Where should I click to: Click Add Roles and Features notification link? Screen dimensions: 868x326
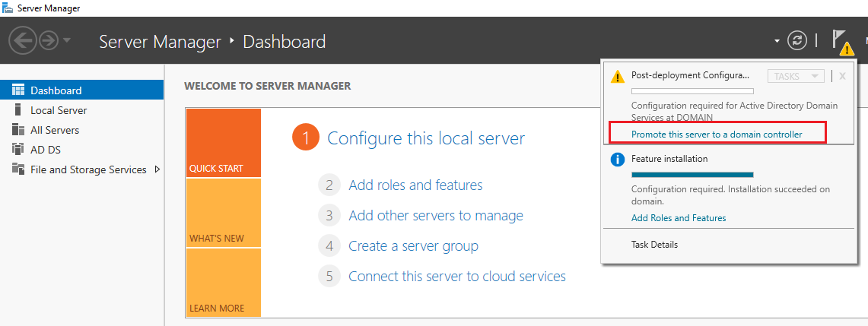tap(679, 218)
